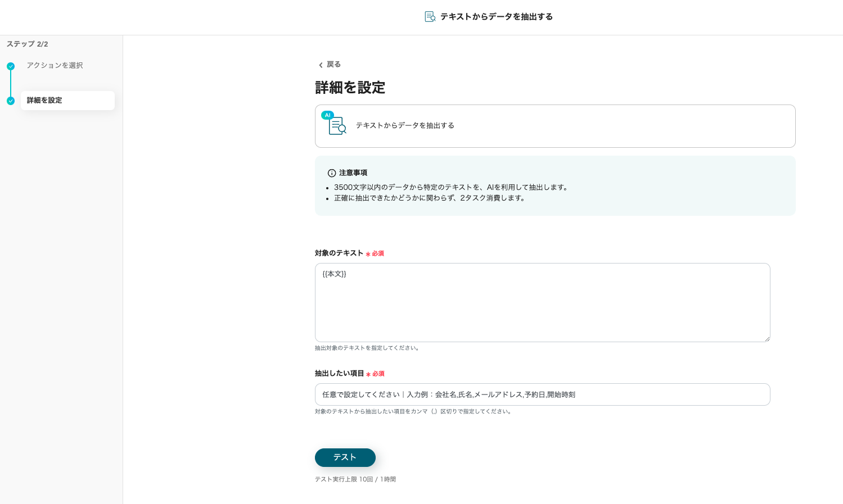Click the info icon next to 注意事項
The width and height of the screenshot is (843, 504).
click(332, 173)
